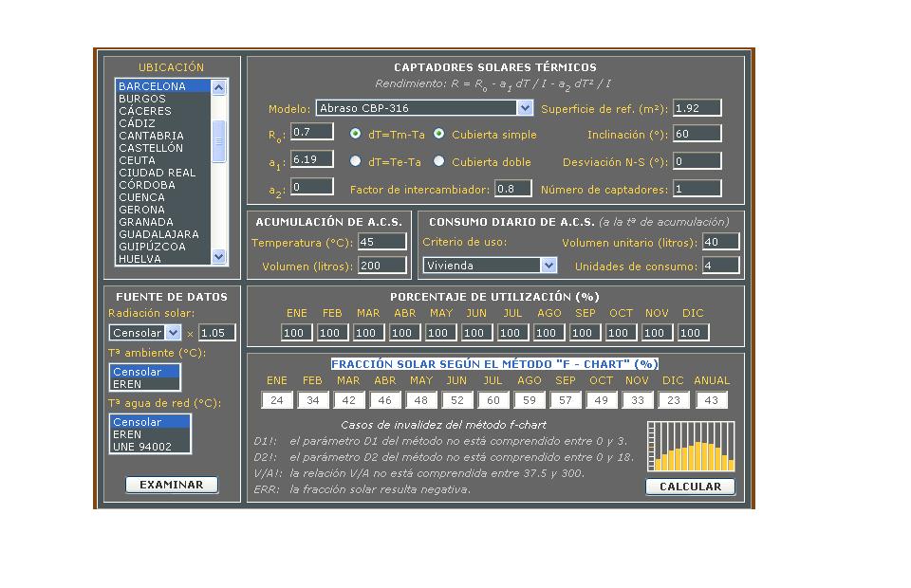911x588 pixels.
Task: Click the radiation multiplier 1.05 field
Action: coord(216,333)
